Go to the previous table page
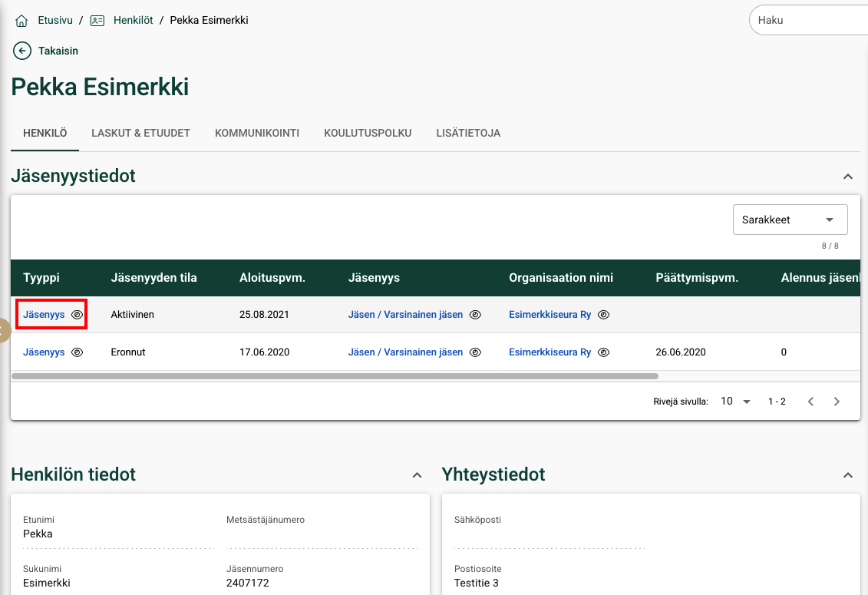This screenshot has height=595, width=868. [810, 402]
